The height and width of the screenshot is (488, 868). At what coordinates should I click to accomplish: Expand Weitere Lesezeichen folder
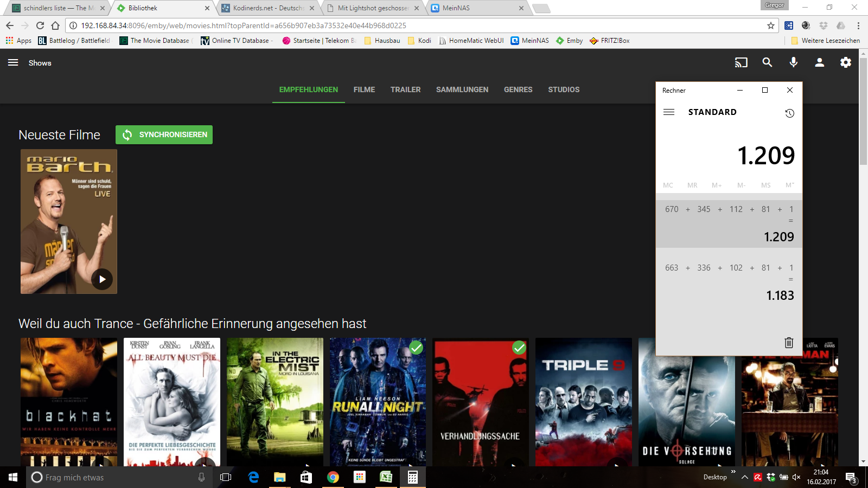pyautogui.click(x=825, y=41)
